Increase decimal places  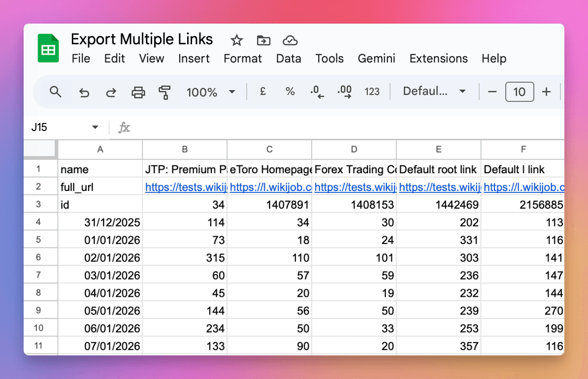point(344,92)
